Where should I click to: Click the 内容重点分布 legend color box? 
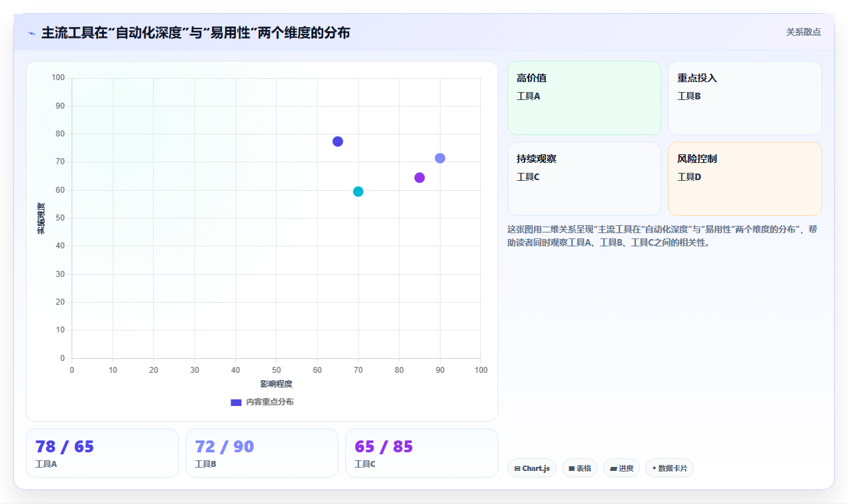click(236, 402)
